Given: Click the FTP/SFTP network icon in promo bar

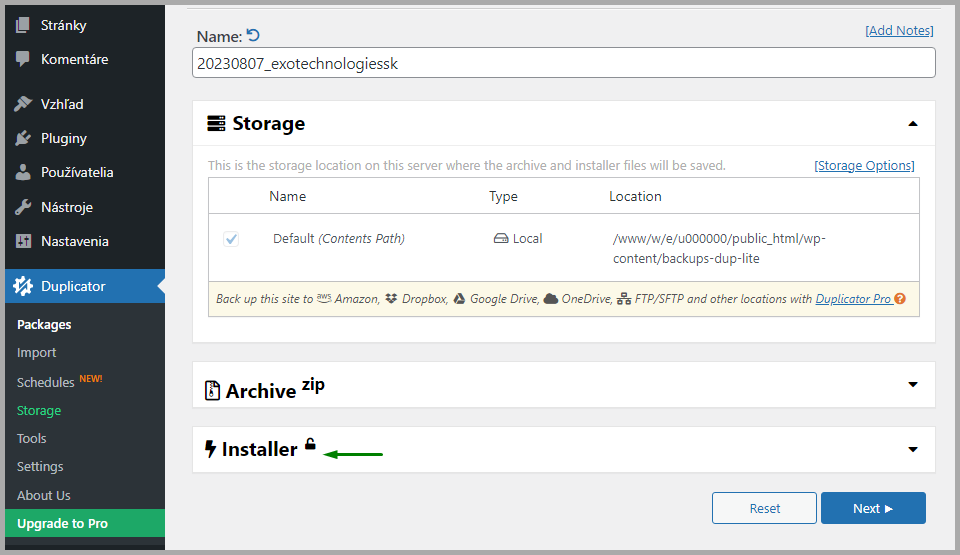Looking at the screenshot, I should tap(624, 299).
